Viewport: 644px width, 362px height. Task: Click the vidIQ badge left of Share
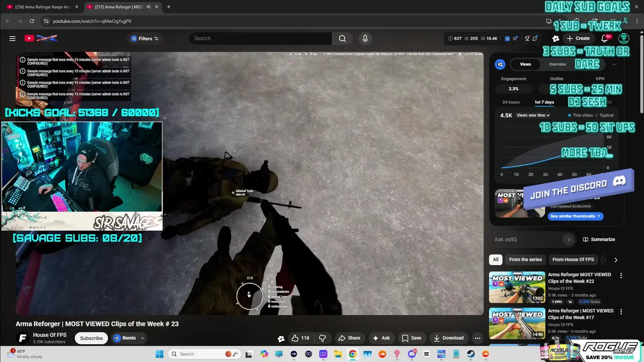281,338
